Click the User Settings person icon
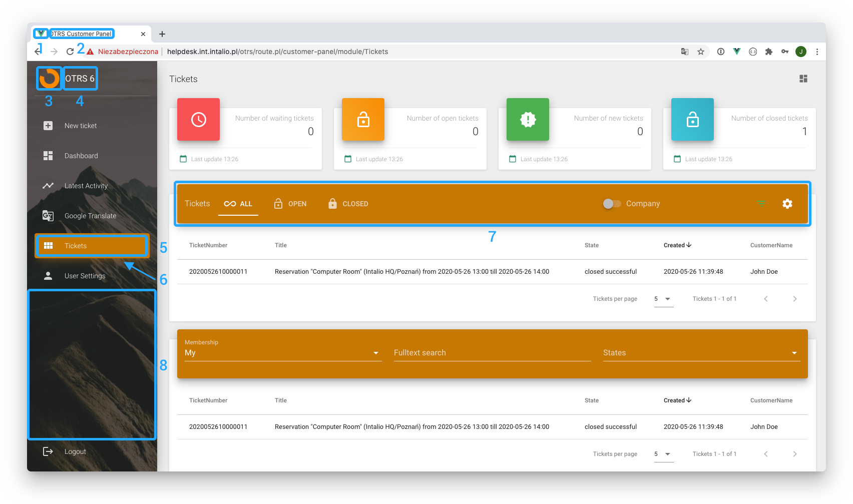Viewport: 853px width, 504px height. pos(48,276)
